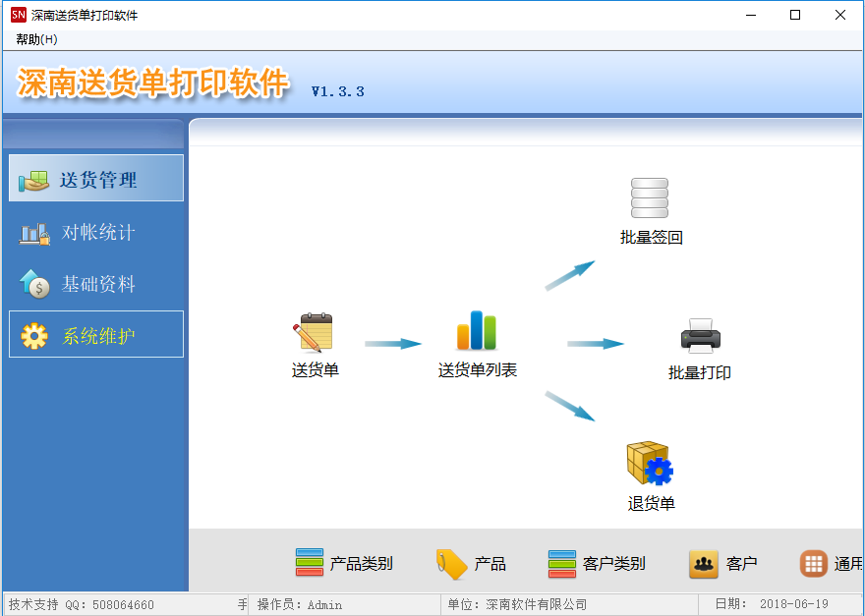Click the 客户类别 shortcut label
The image size is (865, 616).
pyautogui.click(x=614, y=564)
